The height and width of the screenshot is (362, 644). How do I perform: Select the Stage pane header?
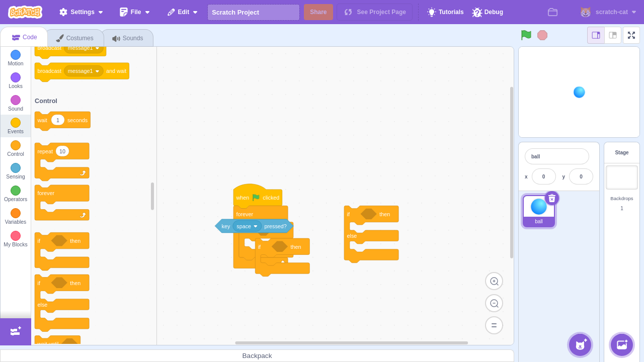click(x=622, y=152)
